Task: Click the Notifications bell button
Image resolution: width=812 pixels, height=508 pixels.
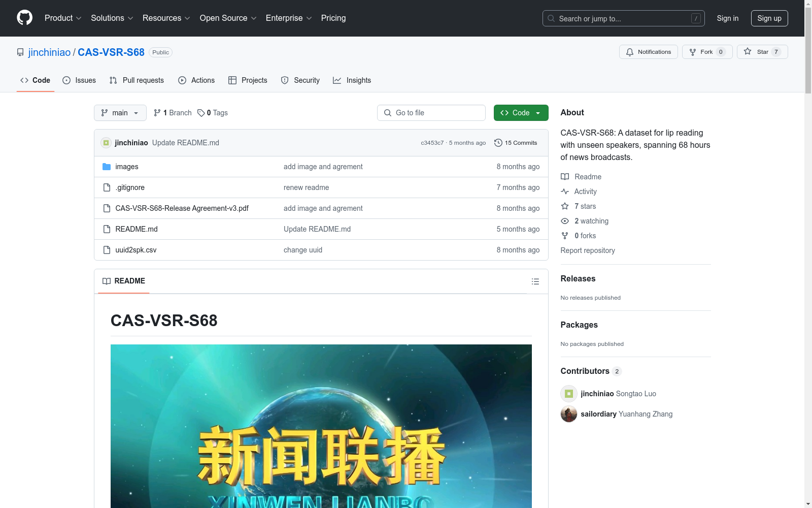Action: [x=648, y=52]
